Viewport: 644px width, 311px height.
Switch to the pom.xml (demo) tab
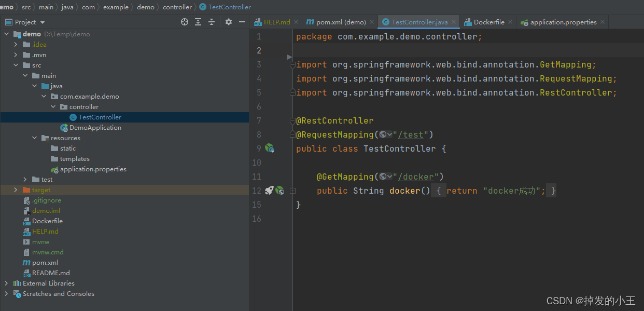pos(335,22)
